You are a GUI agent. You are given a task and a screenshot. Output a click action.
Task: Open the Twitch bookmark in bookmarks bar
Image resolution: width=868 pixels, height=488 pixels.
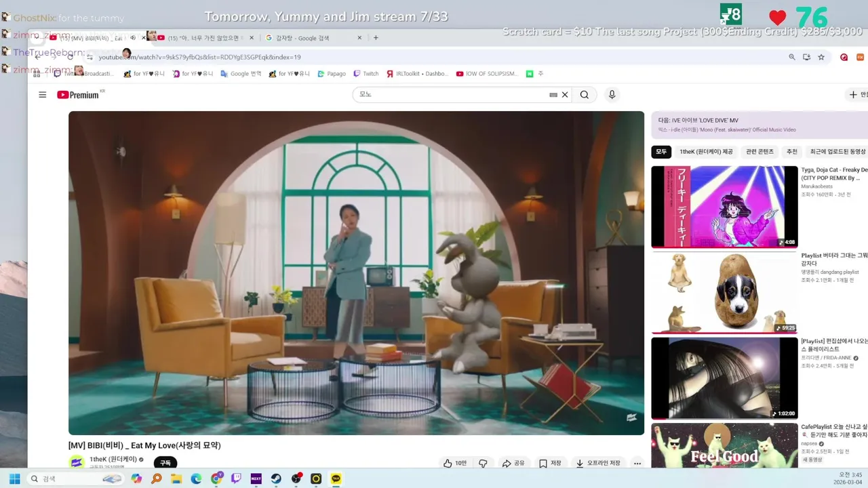coord(366,74)
